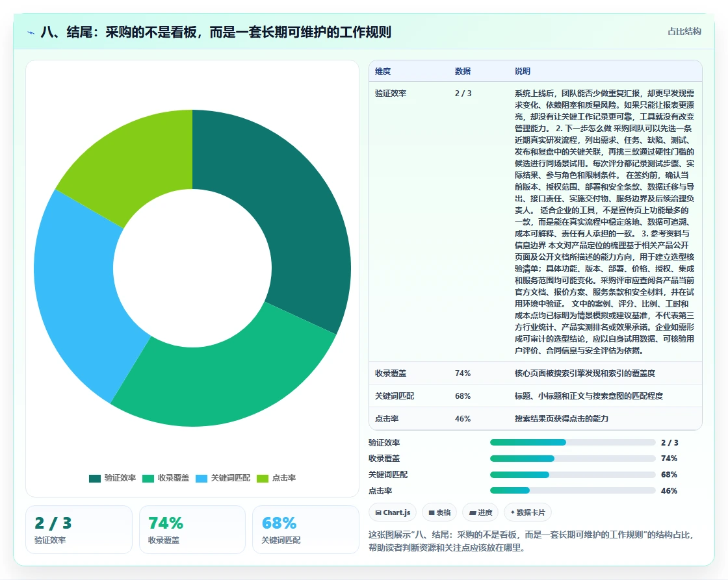The image size is (728, 580).
Task: Click the 核心页面被搜索引擎发现 description cell
Action: click(584, 373)
